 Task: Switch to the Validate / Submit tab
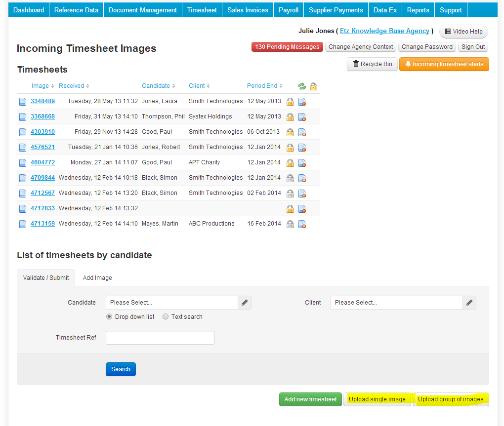tap(46, 278)
